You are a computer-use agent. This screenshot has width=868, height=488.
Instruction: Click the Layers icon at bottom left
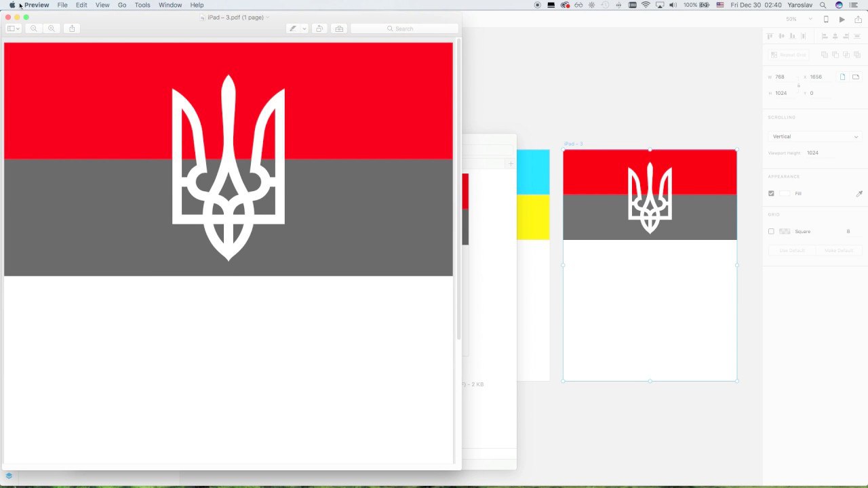point(9,476)
